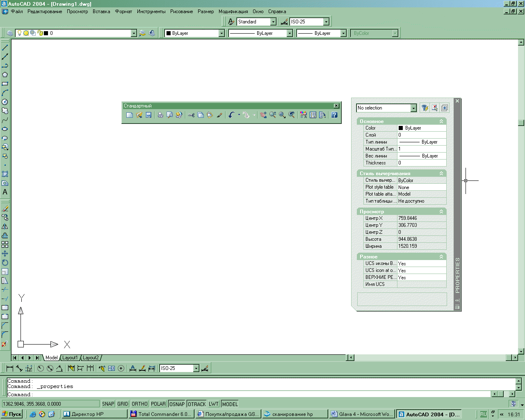
Task: Switch to the Layout2 tab
Action: 91,358
